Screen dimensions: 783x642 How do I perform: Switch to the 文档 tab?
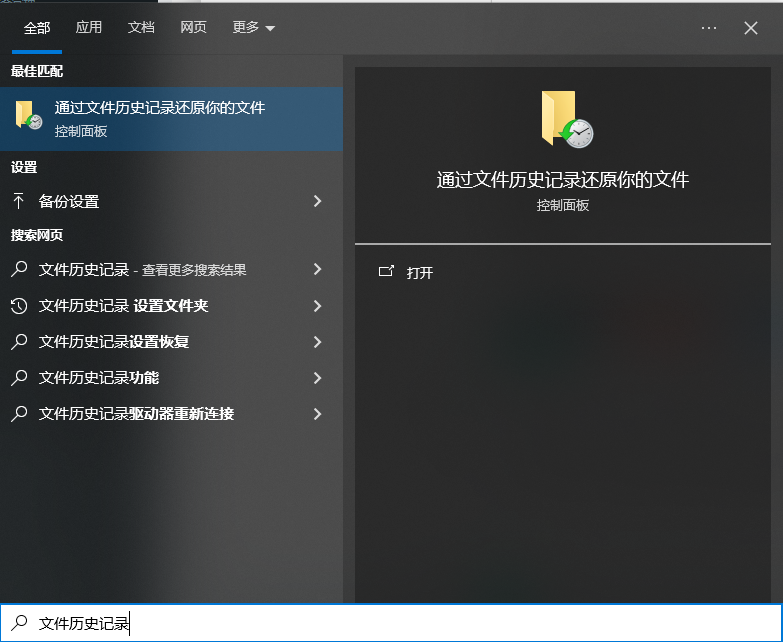tap(141, 27)
